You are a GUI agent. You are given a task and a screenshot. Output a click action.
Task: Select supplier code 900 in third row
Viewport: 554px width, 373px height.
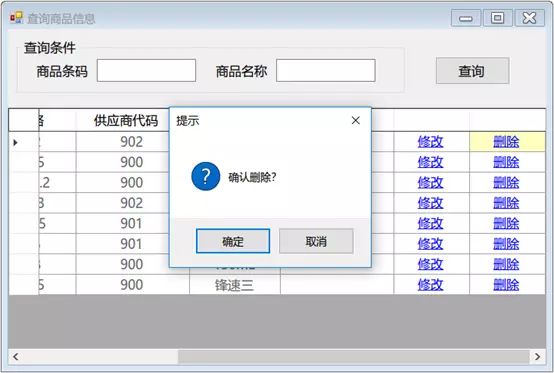tap(132, 183)
